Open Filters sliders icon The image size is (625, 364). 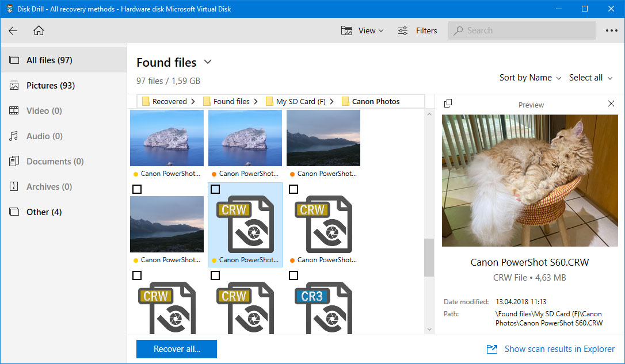[x=403, y=30]
